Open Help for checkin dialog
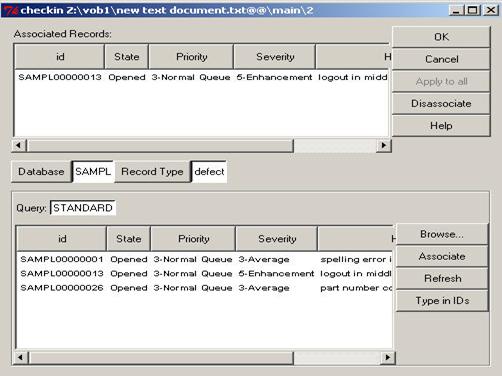 point(441,126)
